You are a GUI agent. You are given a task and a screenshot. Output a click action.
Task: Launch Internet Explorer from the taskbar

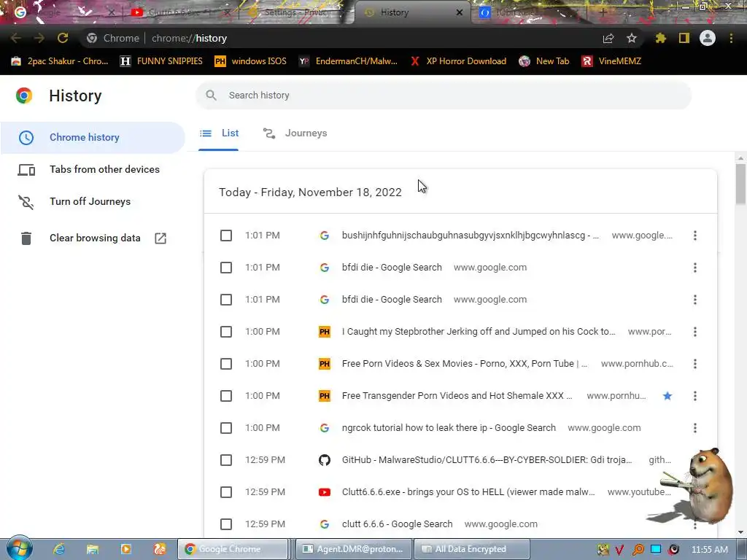pos(59,549)
